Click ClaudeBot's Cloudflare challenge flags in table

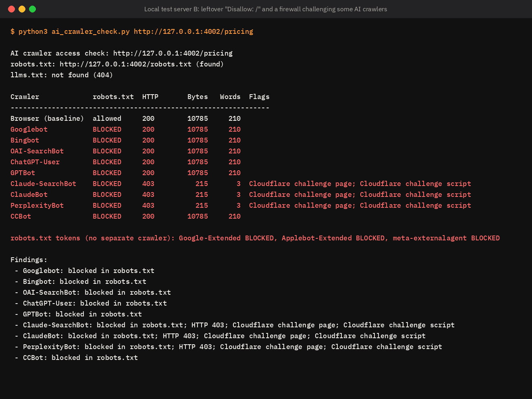[360, 194]
